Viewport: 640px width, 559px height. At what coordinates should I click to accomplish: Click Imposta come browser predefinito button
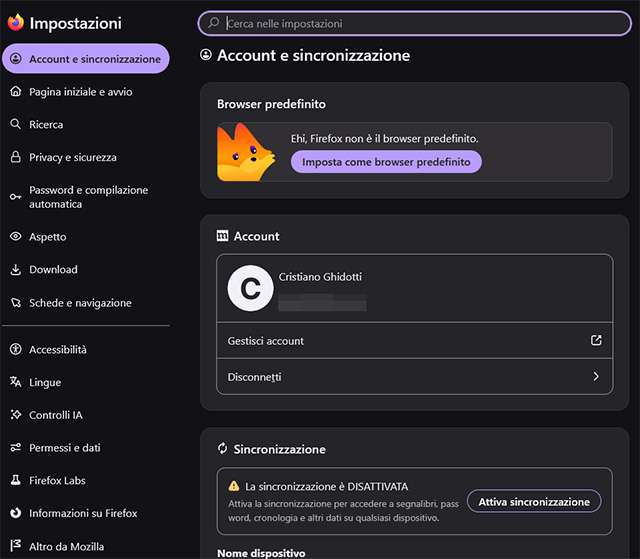(386, 162)
